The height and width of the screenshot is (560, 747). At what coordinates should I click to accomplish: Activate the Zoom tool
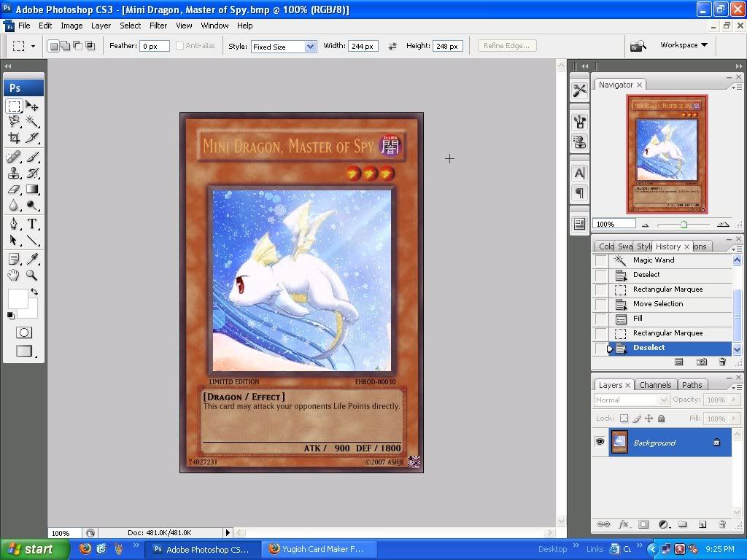pyautogui.click(x=32, y=275)
